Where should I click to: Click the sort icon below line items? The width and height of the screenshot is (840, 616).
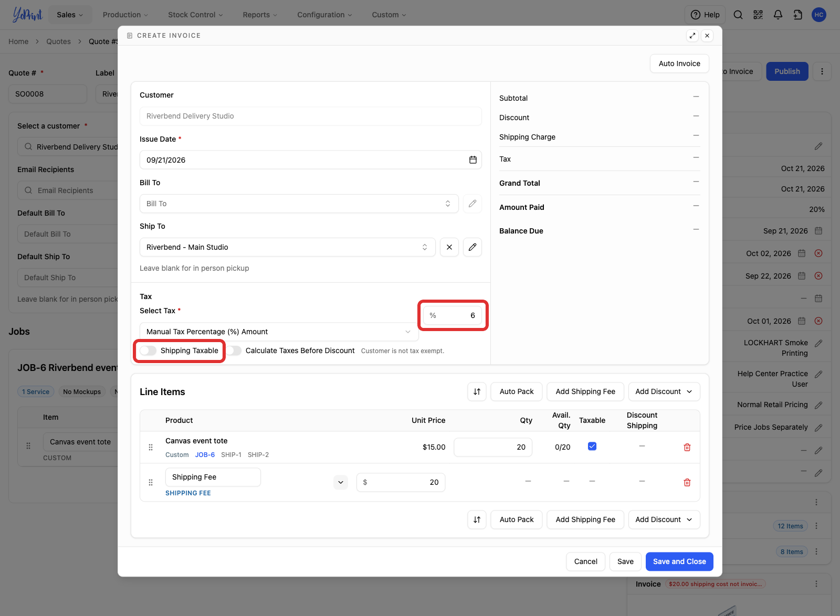pos(477,519)
